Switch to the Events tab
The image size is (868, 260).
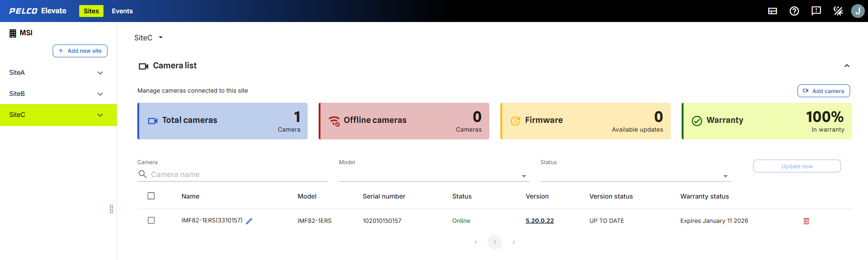(x=122, y=11)
